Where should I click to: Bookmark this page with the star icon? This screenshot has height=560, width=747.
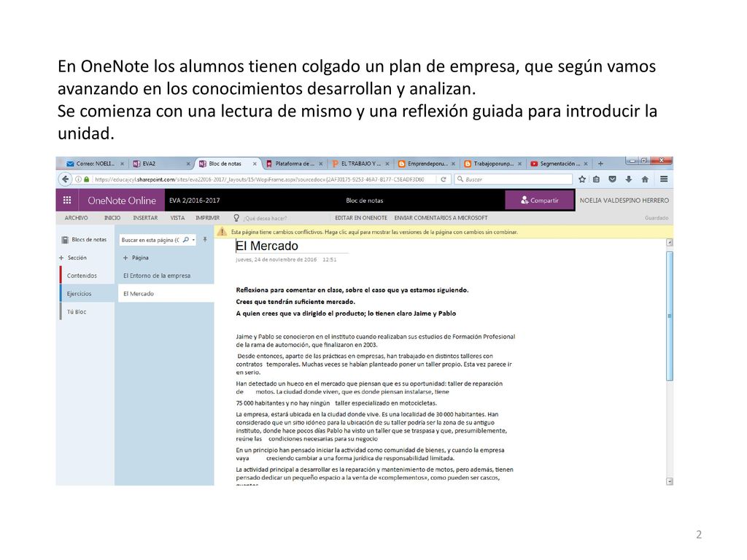[x=582, y=179]
